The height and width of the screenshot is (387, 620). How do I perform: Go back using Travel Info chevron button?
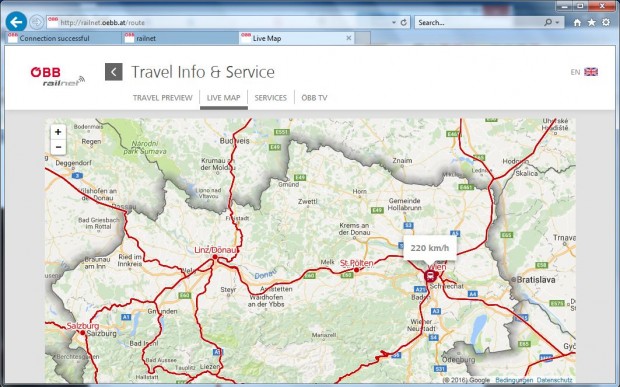click(x=113, y=72)
